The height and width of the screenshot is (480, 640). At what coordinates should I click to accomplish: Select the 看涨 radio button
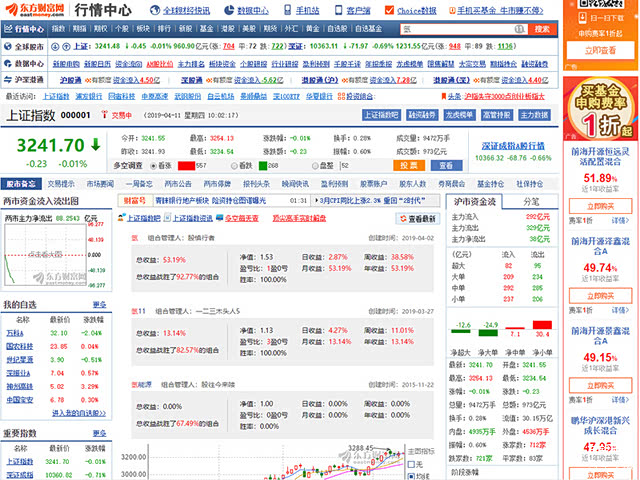151,165
